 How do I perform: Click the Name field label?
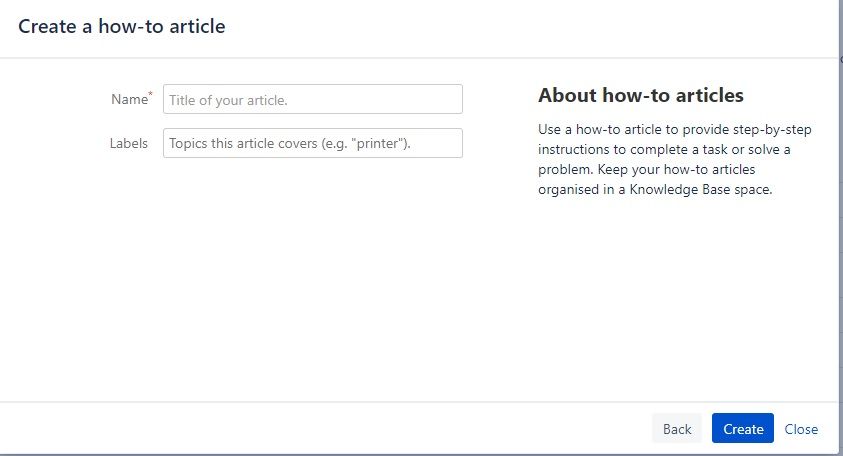pyautogui.click(x=131, y=99)
